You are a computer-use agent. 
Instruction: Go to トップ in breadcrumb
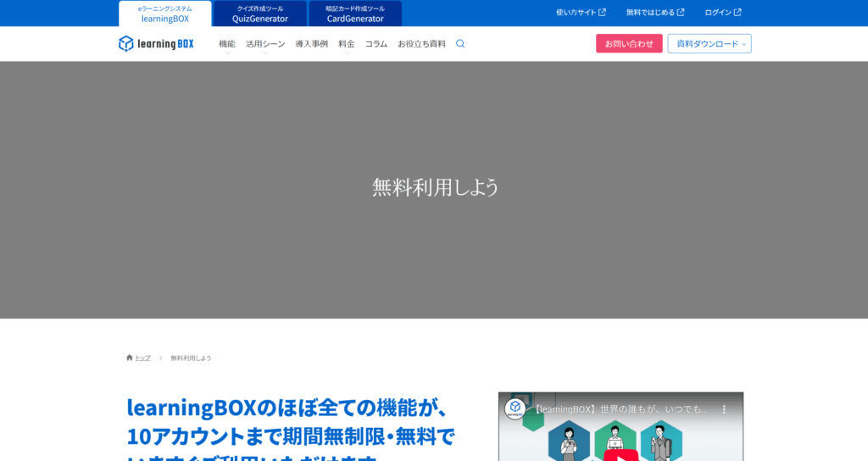tap(142, 358)
